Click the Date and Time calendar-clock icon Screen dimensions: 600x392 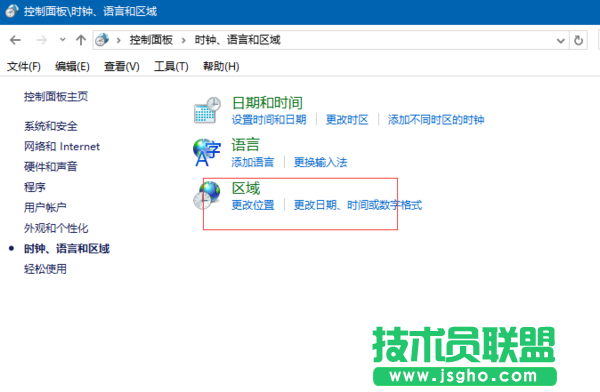207,110
